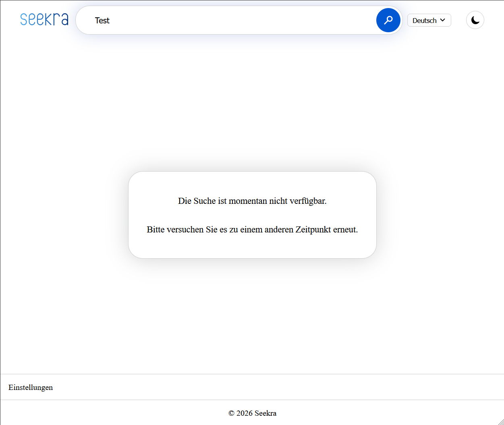Viewport: 504px width, 425px height.
Task: Click the text 'Bitte versuchen Sie es zu einem anderen Zeitpunkt erneut.'
Action: (252, 230)
